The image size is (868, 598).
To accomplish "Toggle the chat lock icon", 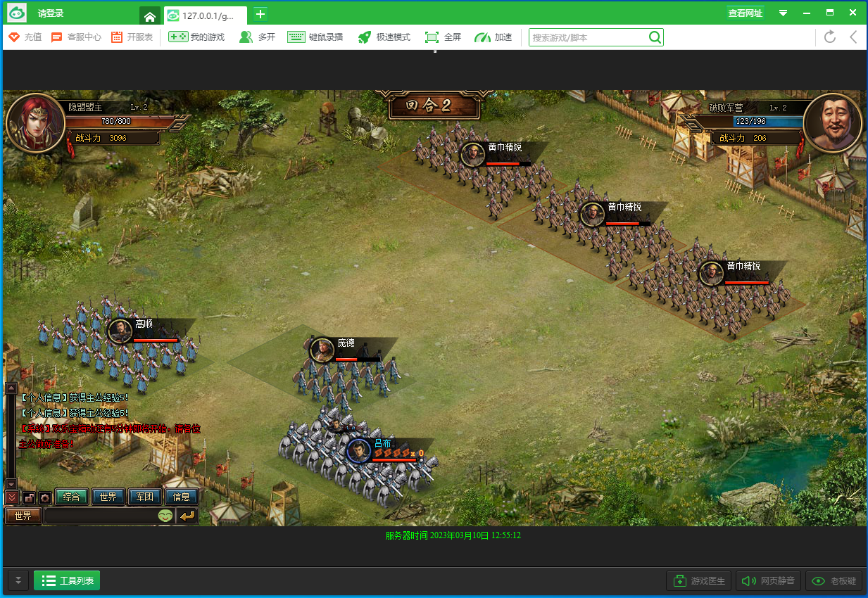I will 29,497.
